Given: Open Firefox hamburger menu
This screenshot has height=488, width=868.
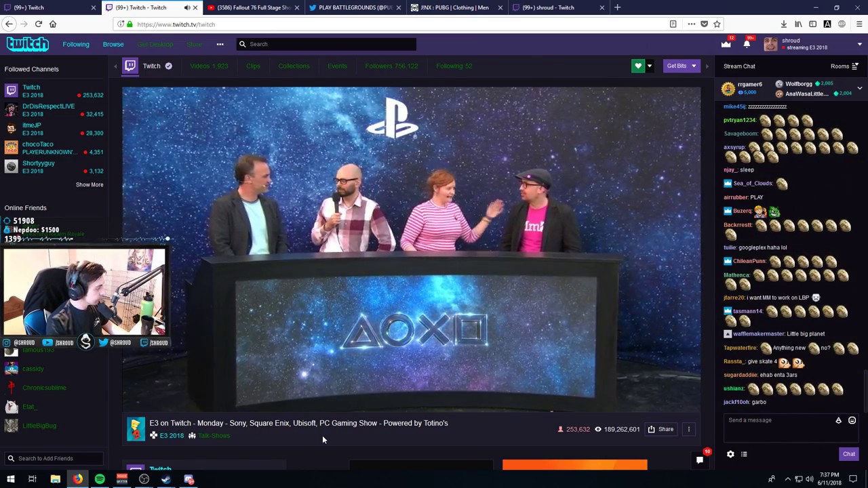Looking at the screenshot, I should click(859, 24).
